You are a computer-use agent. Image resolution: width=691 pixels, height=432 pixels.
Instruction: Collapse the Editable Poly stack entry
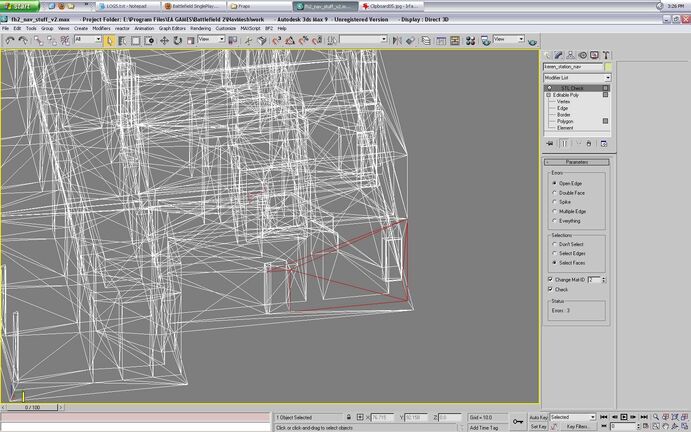coord(549,95)
